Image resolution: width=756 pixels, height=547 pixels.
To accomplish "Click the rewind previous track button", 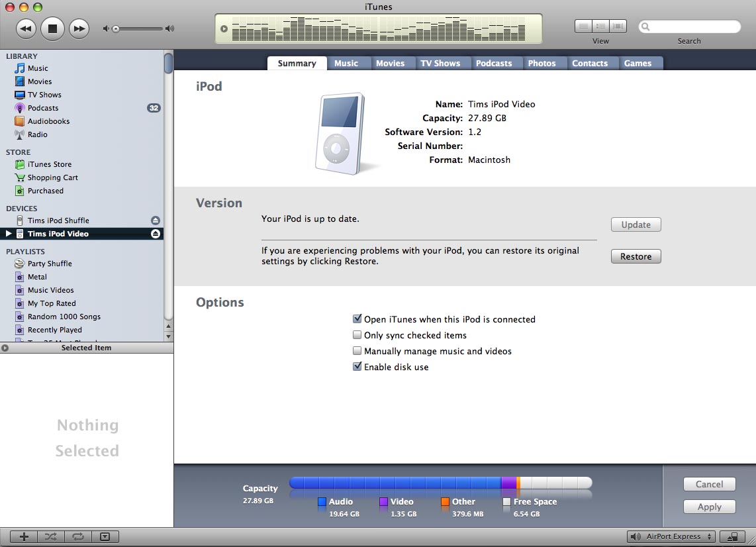I will (26, 28).
